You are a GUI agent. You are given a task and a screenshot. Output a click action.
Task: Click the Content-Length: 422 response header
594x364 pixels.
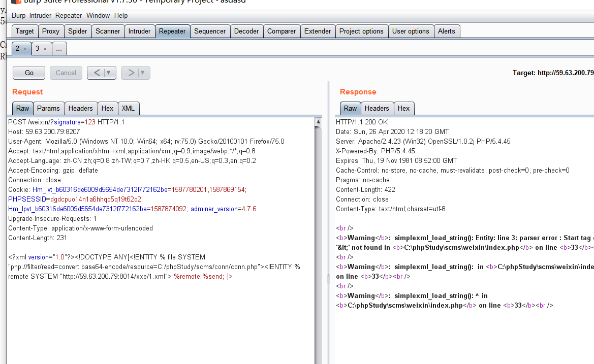(365, 189)
